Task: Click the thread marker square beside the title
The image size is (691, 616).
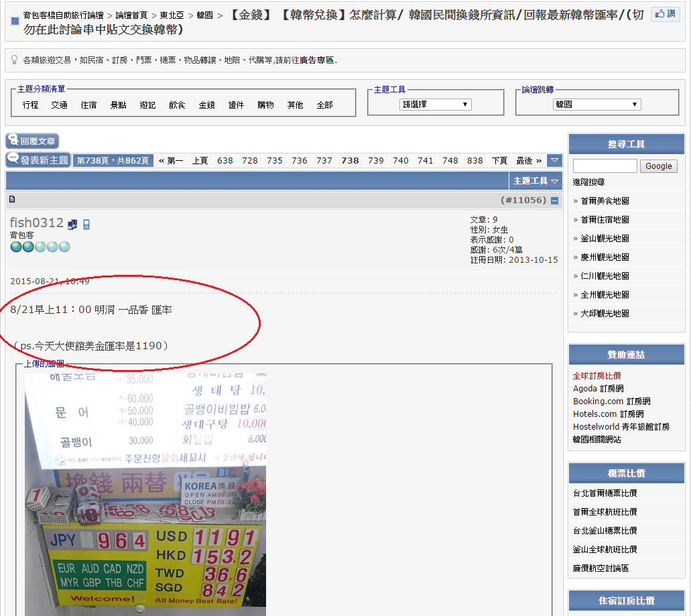Action: click(x=14, y=19)
